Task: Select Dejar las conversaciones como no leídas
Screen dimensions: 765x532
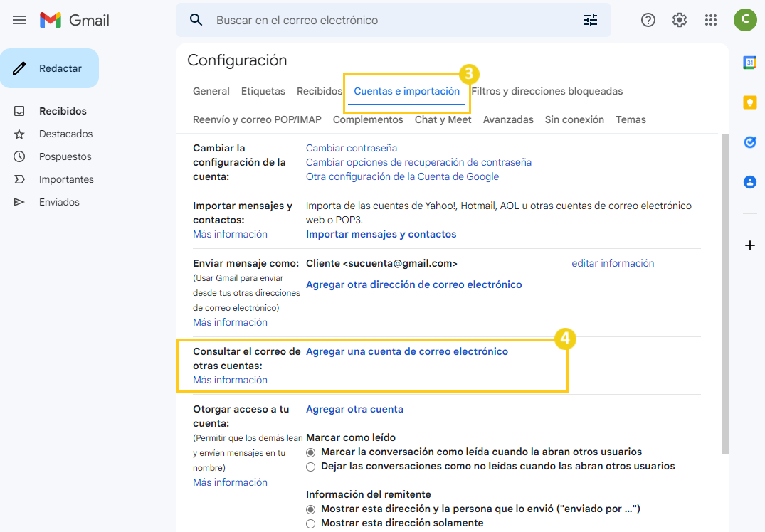Action: [311, 467]
